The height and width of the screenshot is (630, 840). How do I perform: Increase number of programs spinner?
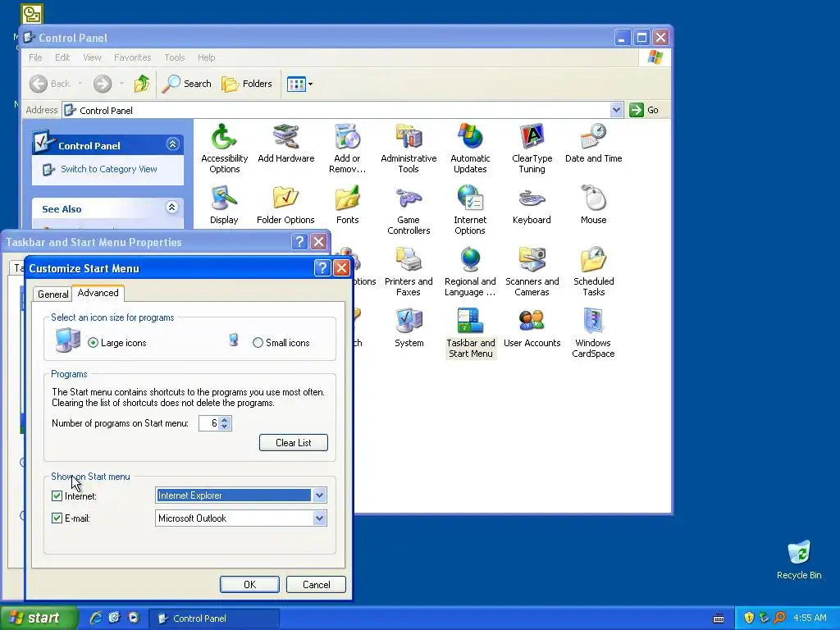225,419
